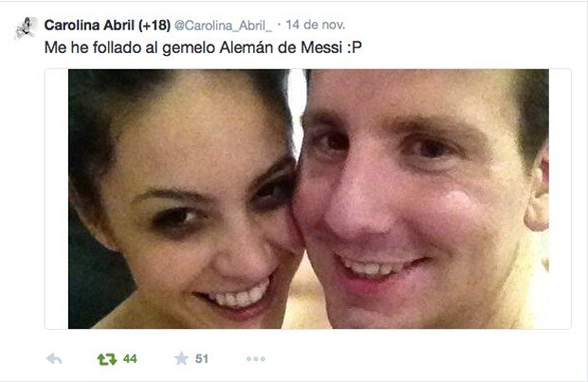View retweeters via the 44 count

pyautogui.click(x=130, y=358)
